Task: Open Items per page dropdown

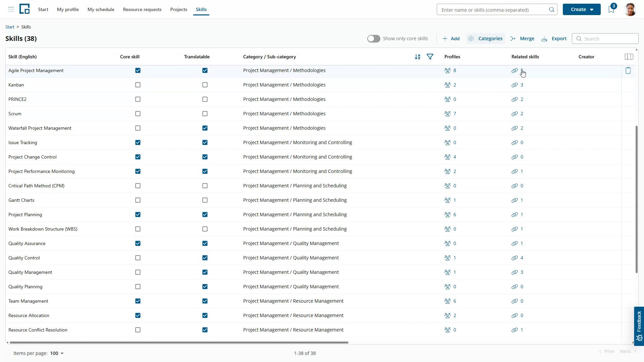Action: [57, 353]
